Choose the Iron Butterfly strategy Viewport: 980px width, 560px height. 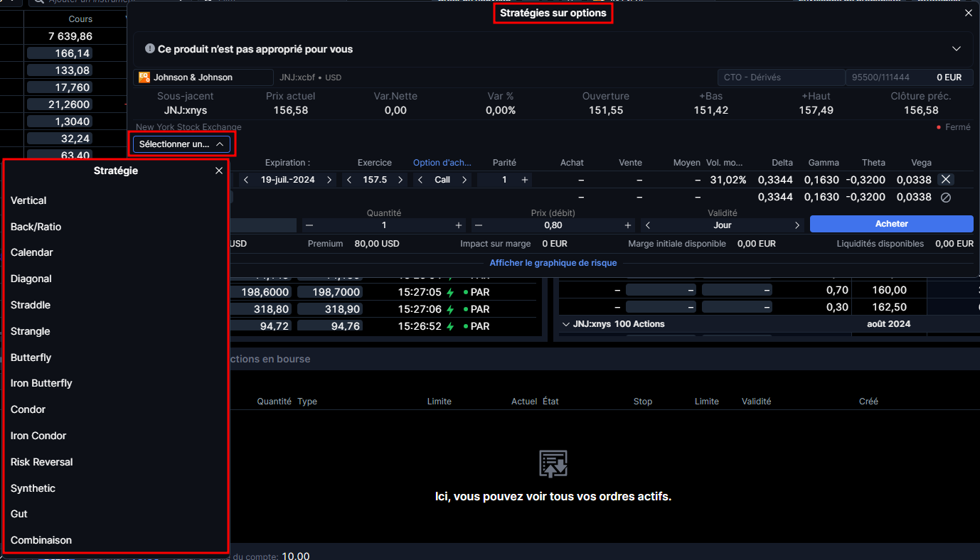(x=41, y=383)
